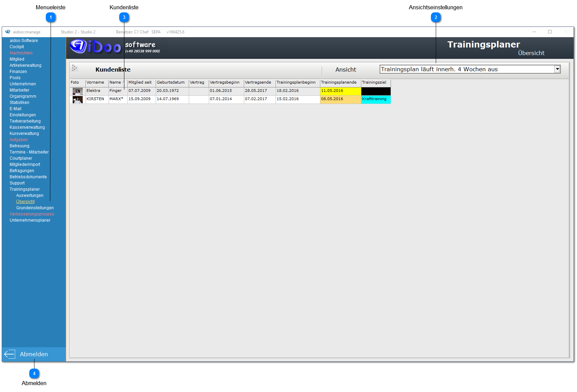Open Befragungen menu item
The height and width of the screenshot is (392, 577).
click(x=22, y=171)
